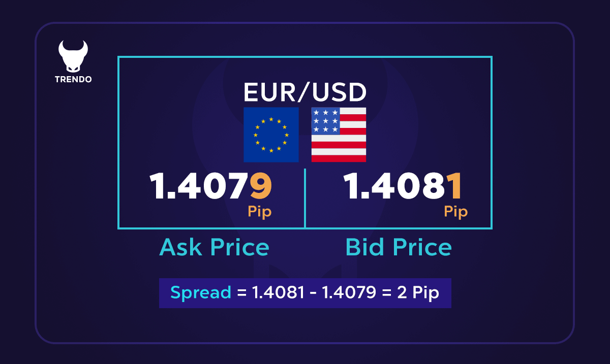This screenshot has height=364, width=610.
Task: Click the European Union flag
Action: [271, 135]
